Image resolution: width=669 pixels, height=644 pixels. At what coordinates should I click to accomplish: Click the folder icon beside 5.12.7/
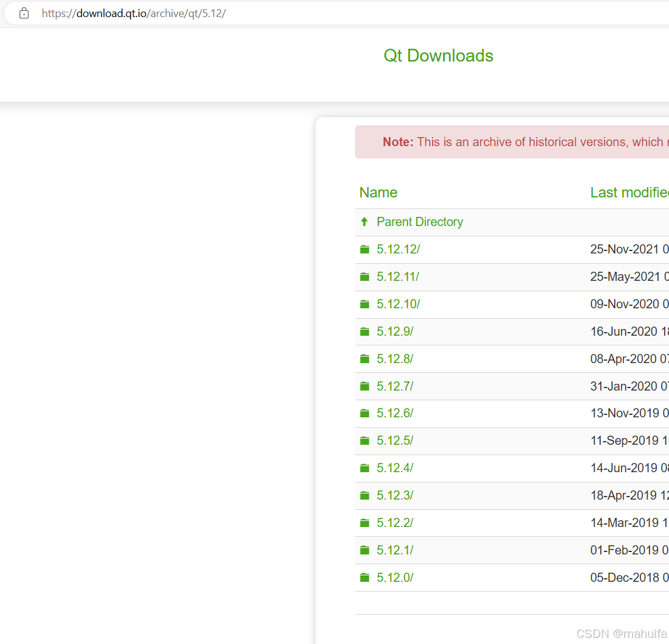(365, 386)
